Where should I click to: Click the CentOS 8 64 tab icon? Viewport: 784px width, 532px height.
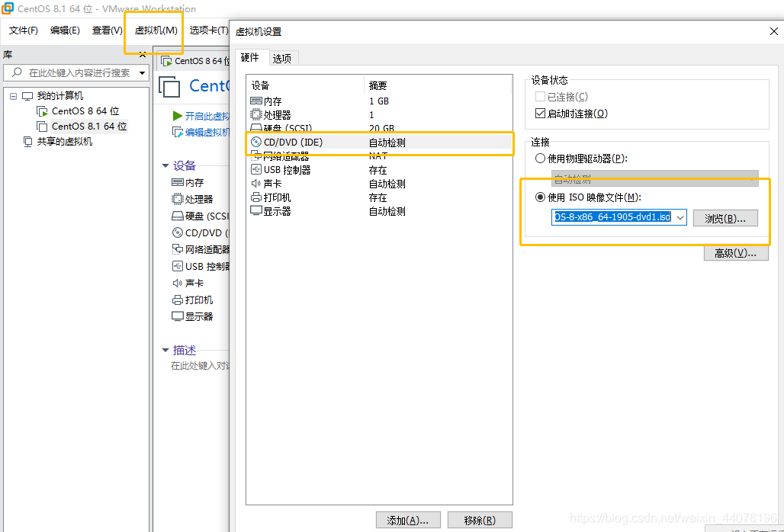[x=166, y=61]
